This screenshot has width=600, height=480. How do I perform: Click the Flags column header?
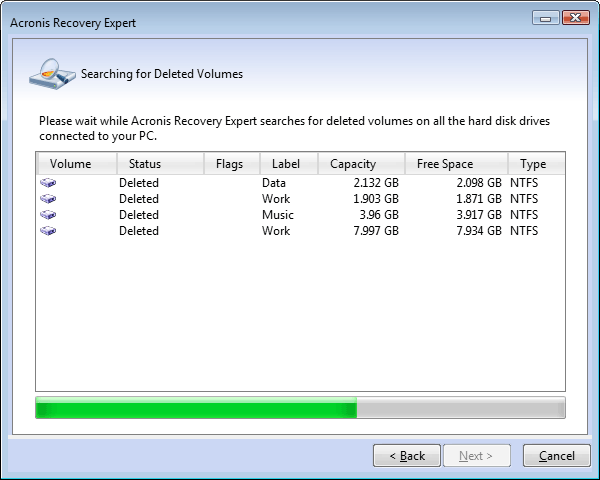point(232,164)
